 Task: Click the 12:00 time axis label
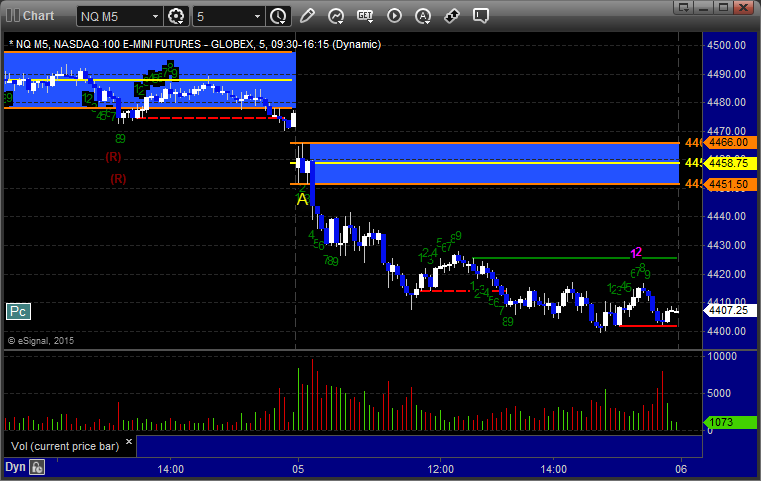(x=441, y=469)
